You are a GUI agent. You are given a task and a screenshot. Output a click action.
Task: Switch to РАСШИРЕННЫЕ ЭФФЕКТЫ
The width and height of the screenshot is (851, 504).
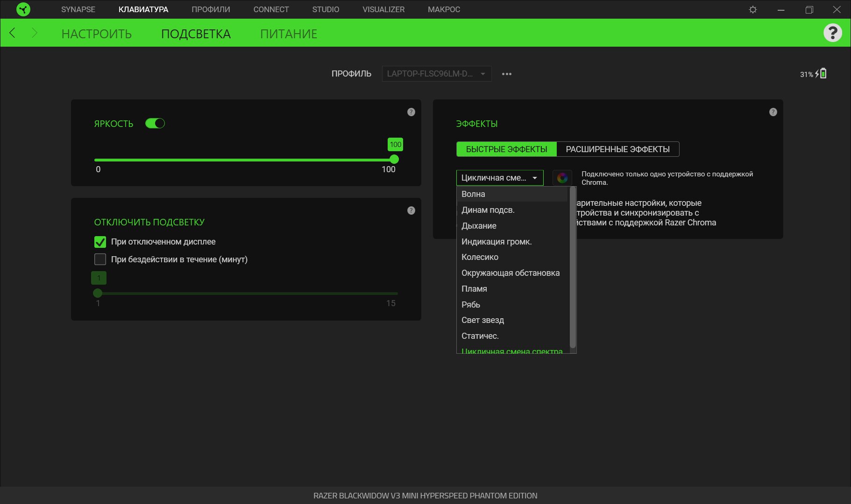[x=618, y=149]
